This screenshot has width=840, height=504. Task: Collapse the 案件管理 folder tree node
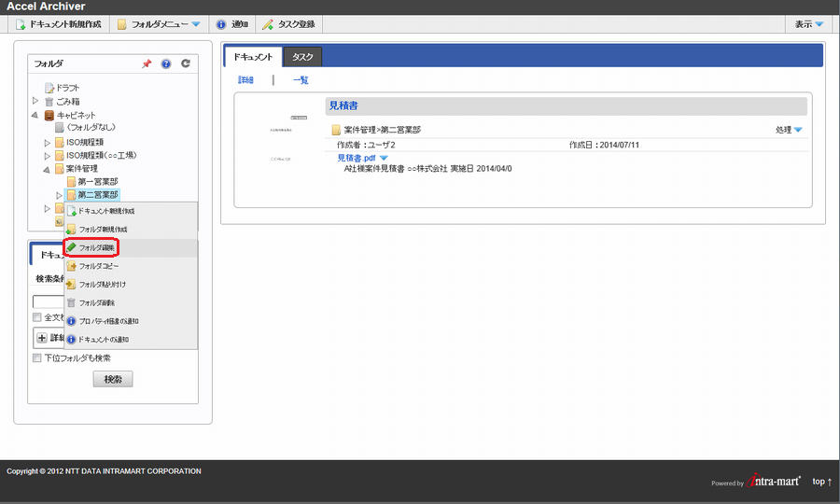(x=48, y=169)
